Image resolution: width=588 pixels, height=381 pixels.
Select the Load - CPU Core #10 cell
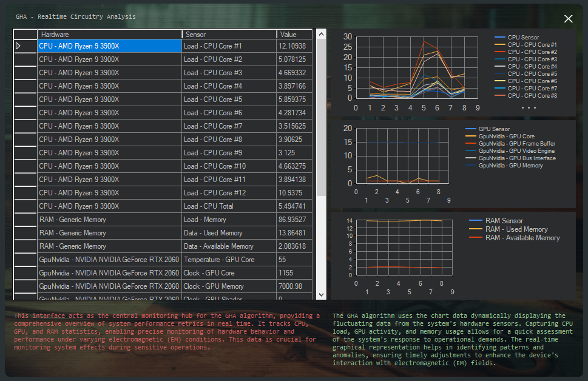click(229, 166)
